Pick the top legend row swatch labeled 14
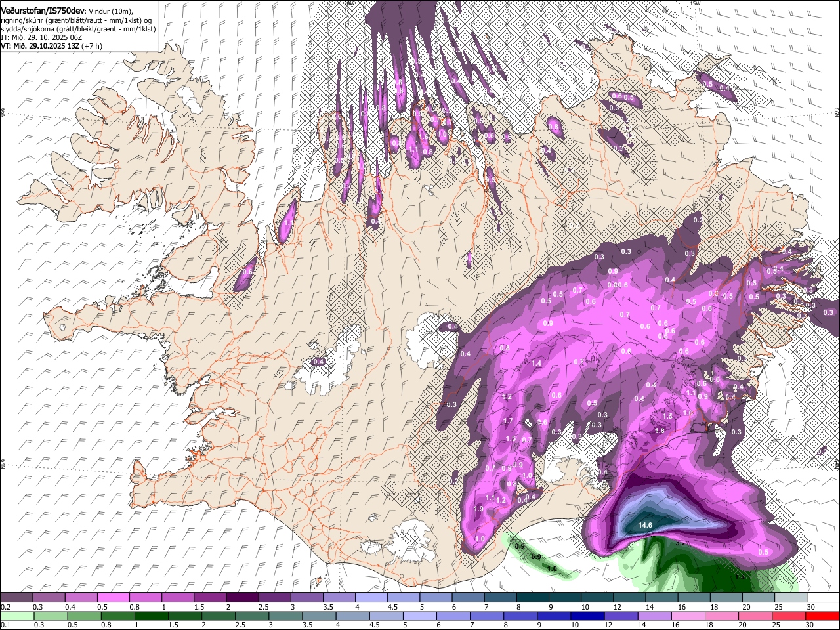Viewport: 840px width, 630px height. click(662, 598)
